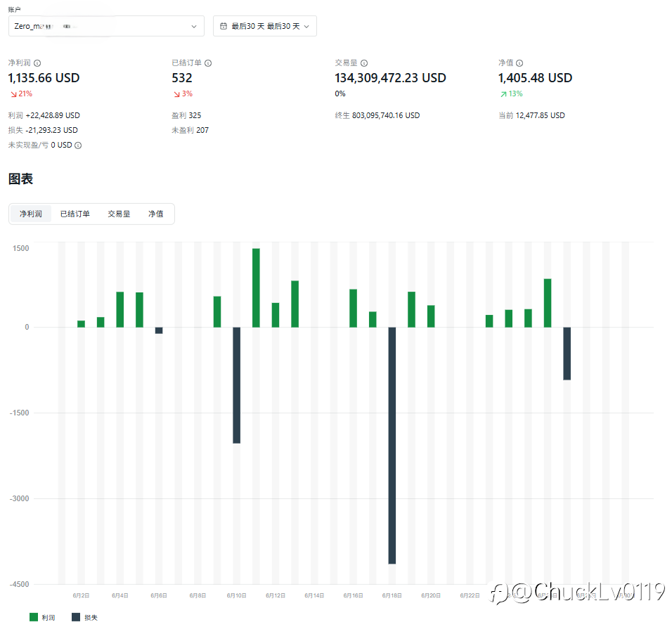Switch to the 已结订单 chart tab
The height and width of the screenshot is (627, 672).
pyautogui.click(x=75, y=214)
